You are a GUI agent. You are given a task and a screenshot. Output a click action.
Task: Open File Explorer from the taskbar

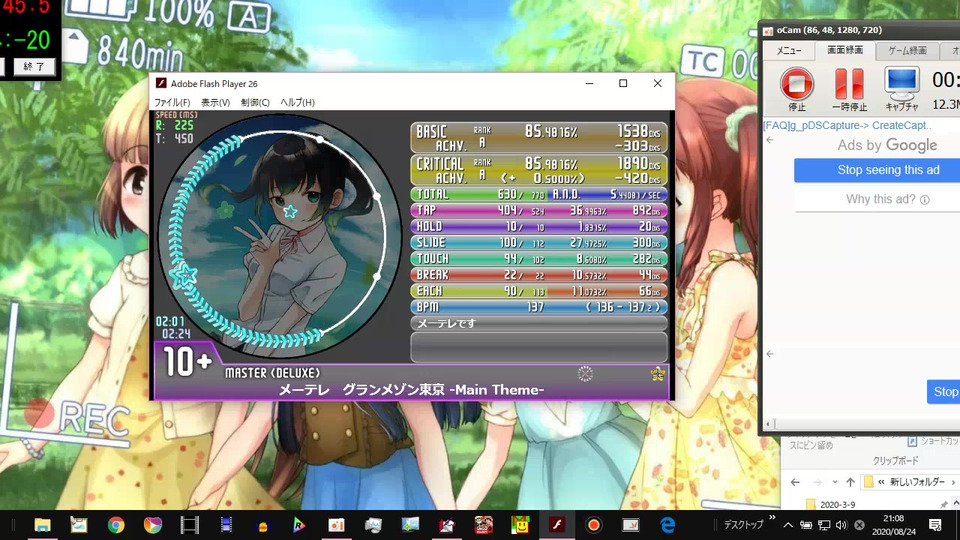click(x=42, y=525)
